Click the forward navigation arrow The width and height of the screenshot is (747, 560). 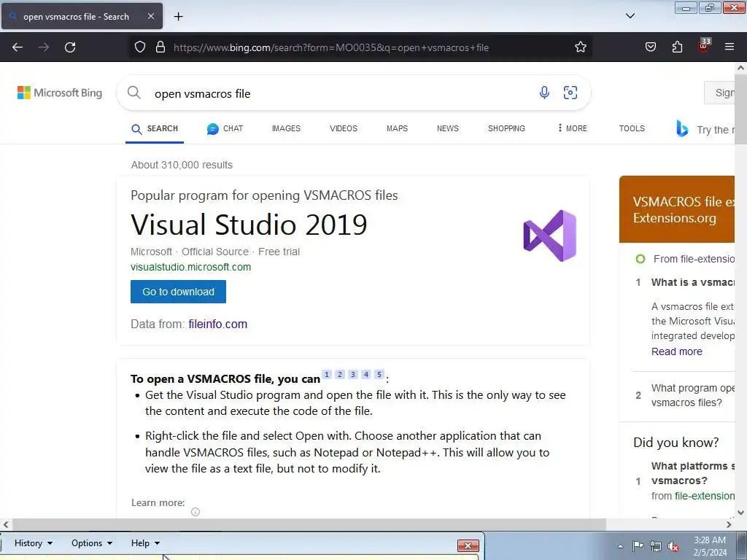[44, 47]
